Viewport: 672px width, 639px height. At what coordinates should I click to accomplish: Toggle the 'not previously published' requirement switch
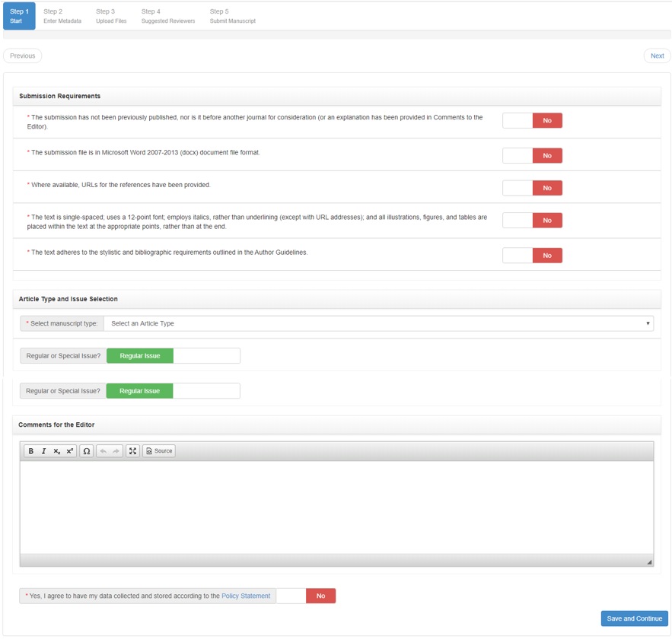(x=532, y=120)
